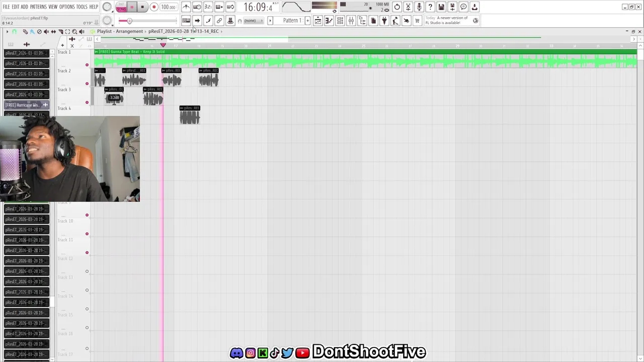This screenshot has height=362, width=644.
Task: Toggle playlist magnet snap icon
Action: tap(15, 32)
